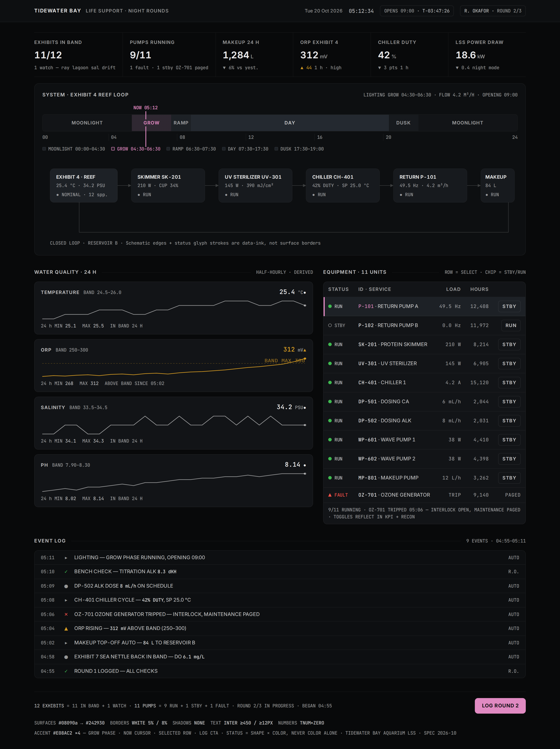
Task: Click green run dot for CH-401 Chiller 1
Action: [330, 383]
